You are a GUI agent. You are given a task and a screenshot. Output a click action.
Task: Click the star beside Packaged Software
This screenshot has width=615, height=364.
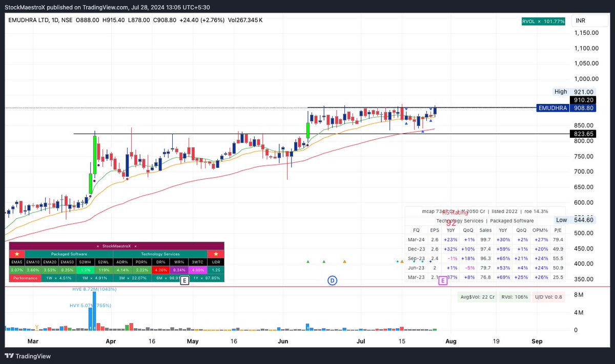[17, 254]
